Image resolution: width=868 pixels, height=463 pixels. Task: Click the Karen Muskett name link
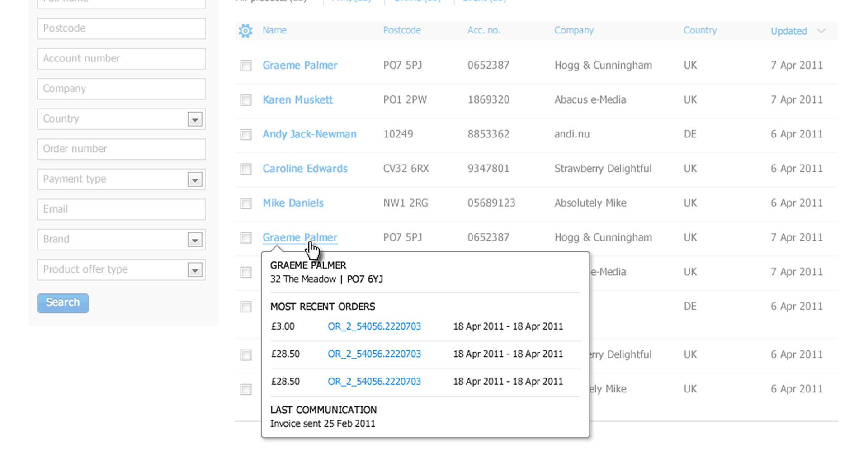tap(297, 100)
